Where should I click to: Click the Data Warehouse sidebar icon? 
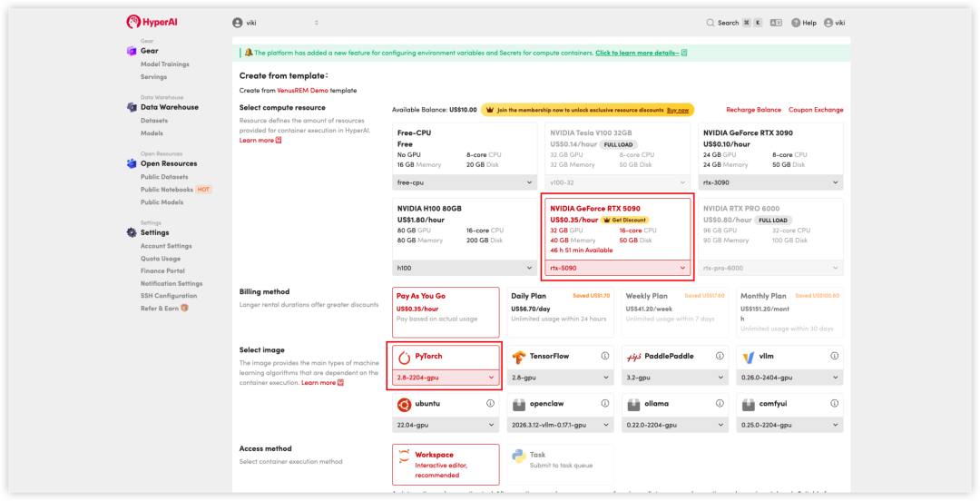(132, 107)
